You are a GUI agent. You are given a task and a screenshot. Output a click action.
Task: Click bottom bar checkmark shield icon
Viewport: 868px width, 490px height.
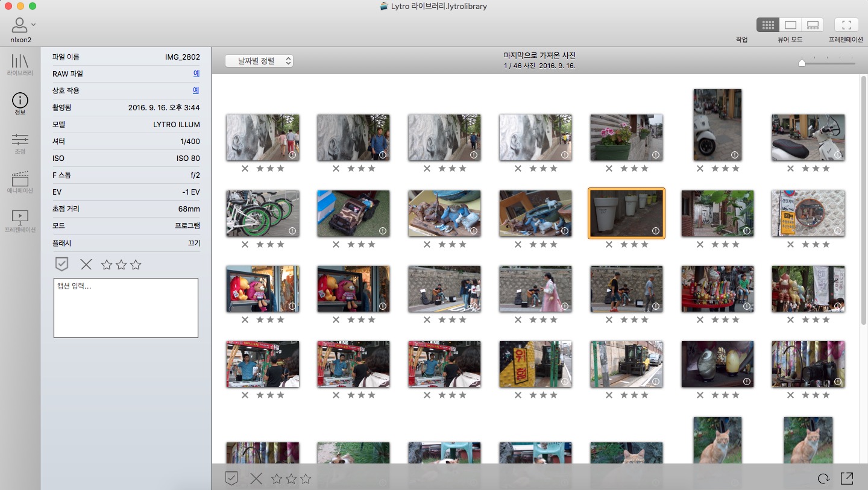click(x=231, y=479)
